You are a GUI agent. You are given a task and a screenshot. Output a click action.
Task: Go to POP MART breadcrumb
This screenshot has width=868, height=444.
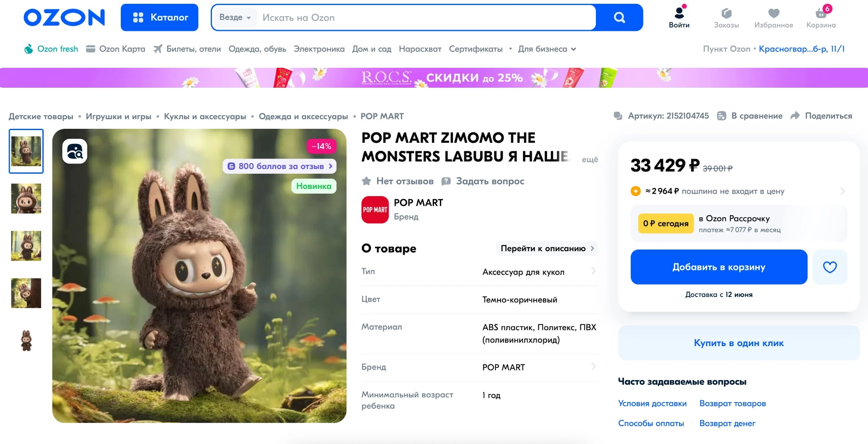[x=382, y=116]
